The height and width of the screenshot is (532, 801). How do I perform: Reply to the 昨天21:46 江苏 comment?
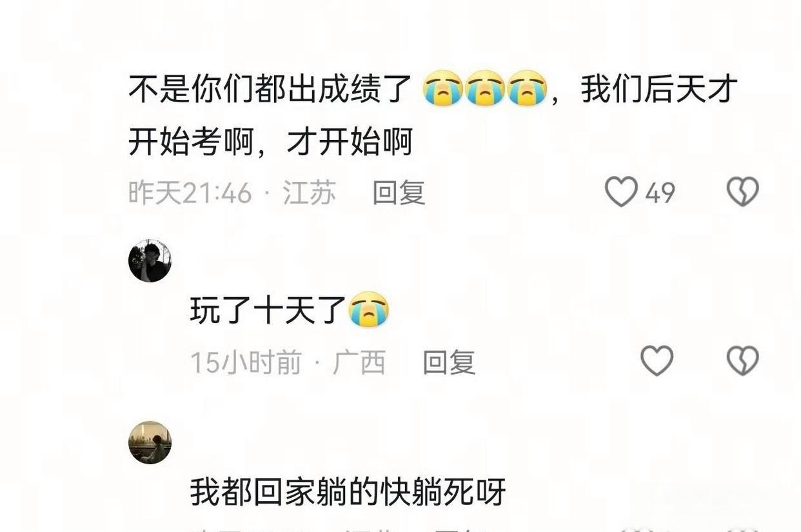point(399,192)
